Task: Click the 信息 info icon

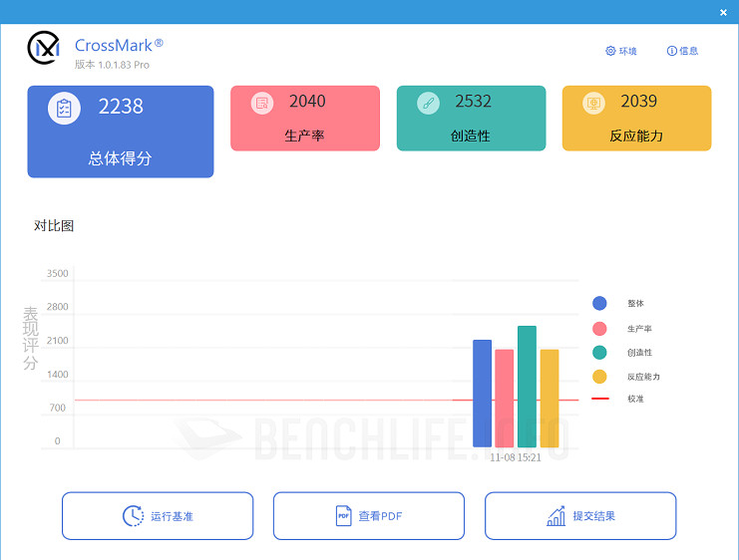Action: (x=671, y=51)
